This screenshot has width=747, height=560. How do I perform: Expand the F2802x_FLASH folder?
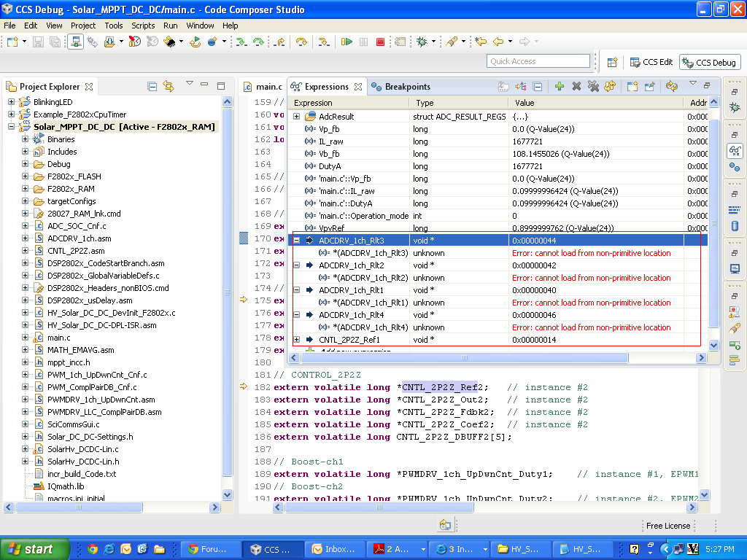pos(26,176)
